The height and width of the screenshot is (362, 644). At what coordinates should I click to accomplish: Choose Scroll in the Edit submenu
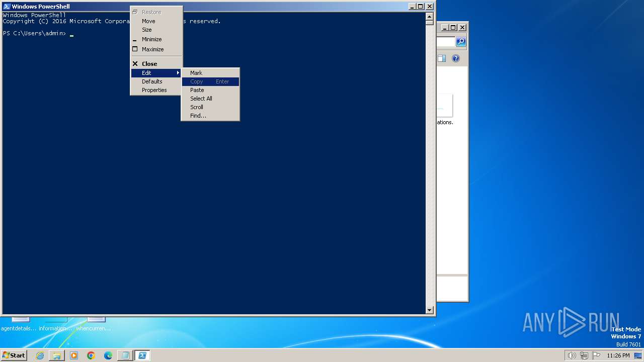point(210,107)
